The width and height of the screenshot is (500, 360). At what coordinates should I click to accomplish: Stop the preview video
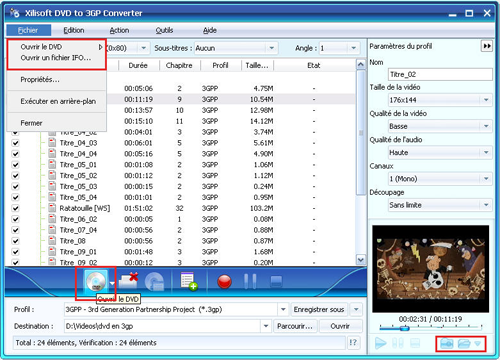(x=415, y=343)
